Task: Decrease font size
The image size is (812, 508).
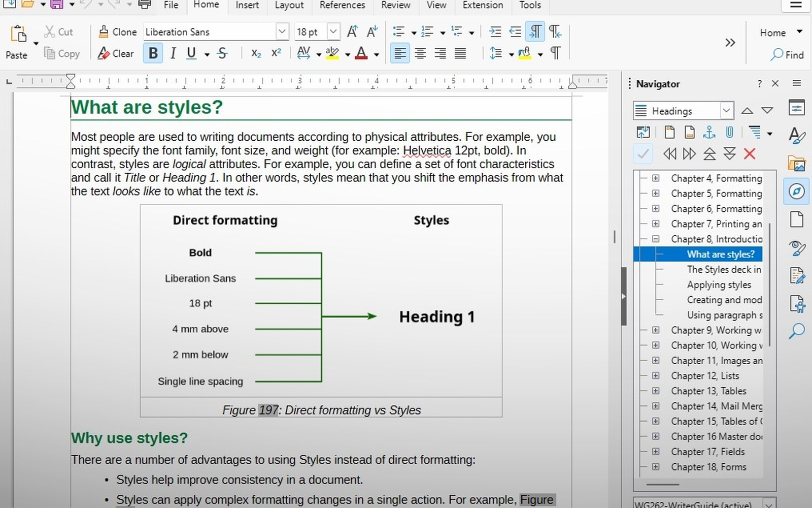Action: (x=372, y=31)
